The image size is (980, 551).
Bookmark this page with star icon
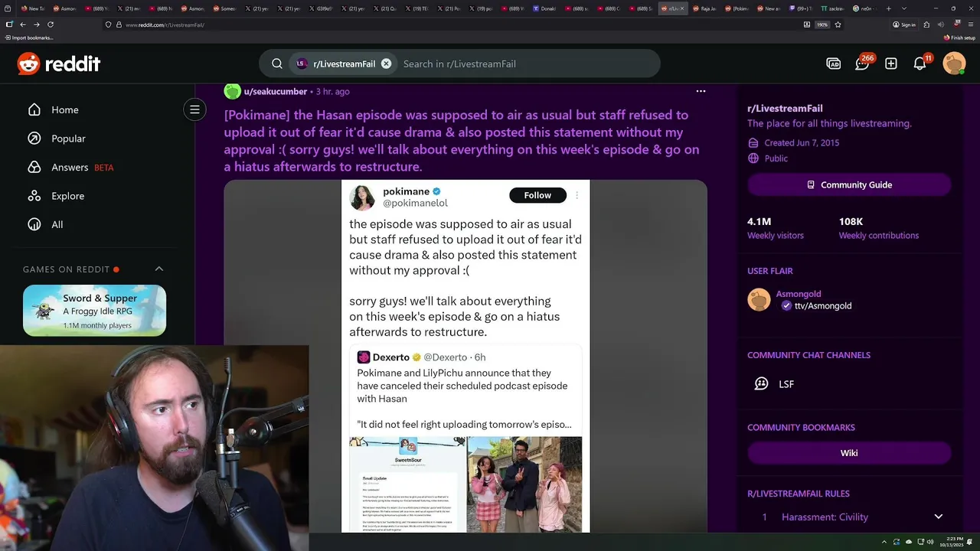(x=838, y=24)
